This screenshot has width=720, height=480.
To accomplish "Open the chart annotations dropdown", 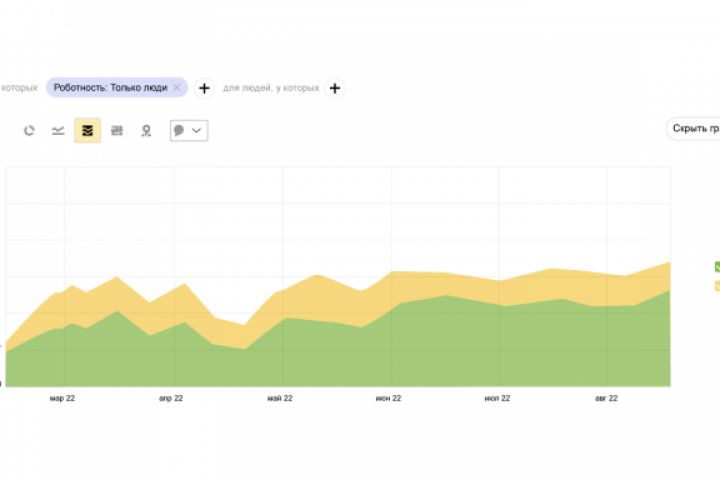I will [189, 131].
